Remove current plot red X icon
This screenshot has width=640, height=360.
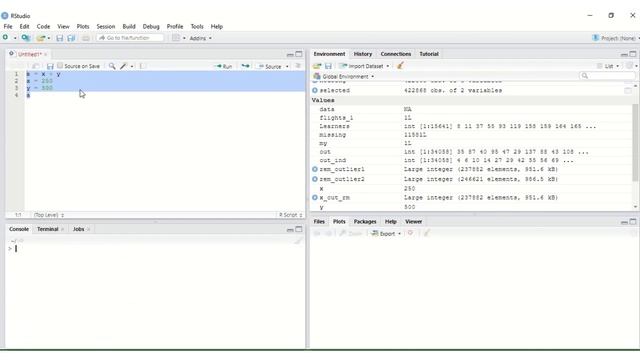point(411,233)
